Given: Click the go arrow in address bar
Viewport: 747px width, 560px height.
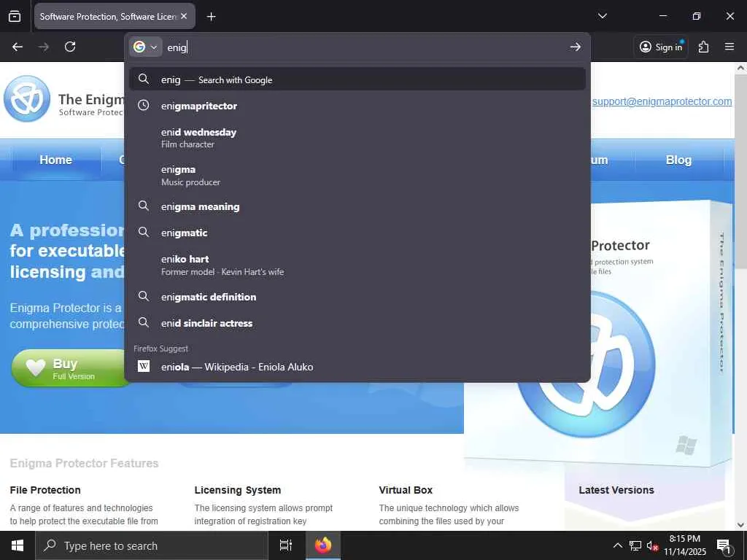Looking at the screenshot, I should [x=575, y=47].
